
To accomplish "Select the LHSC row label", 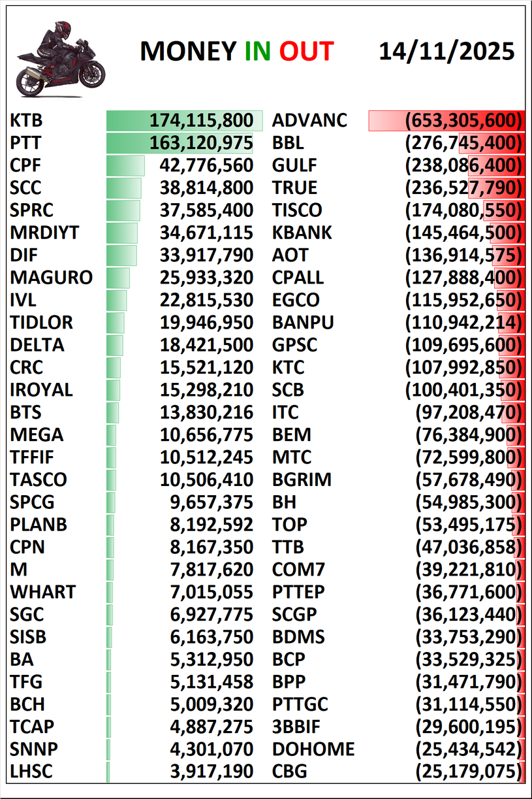I will [30, 772].
